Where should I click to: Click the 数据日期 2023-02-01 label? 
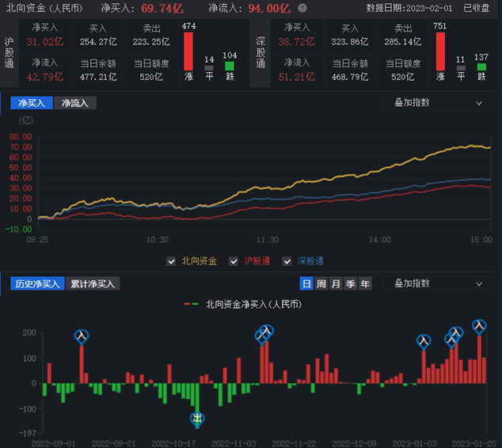(x=409, y=8)
